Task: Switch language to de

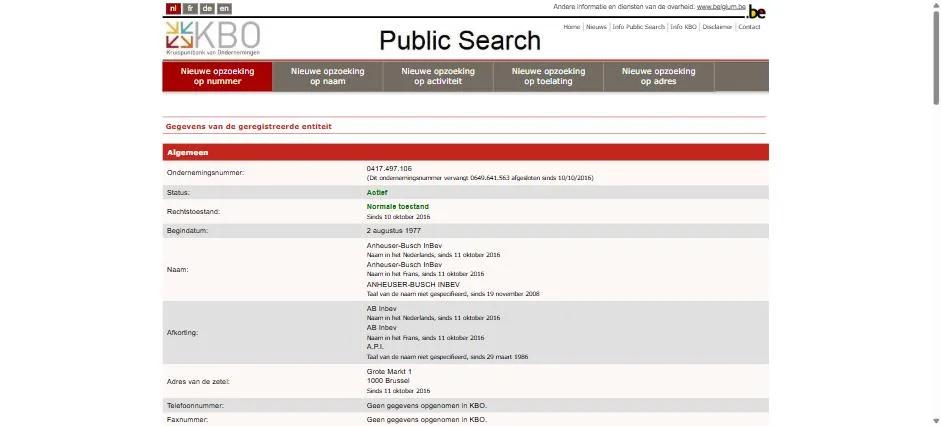Action: [208, 8]
